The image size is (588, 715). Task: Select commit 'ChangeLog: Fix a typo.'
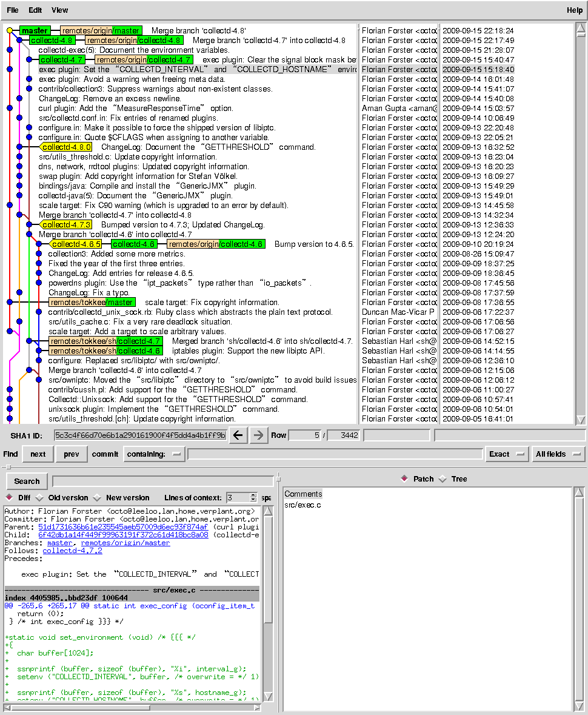89,292
